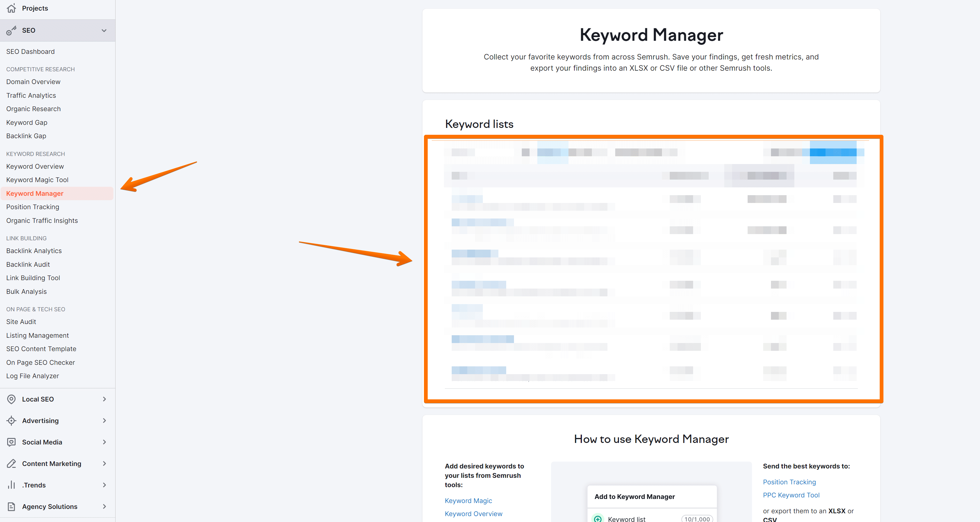
Task: Click the KEYWORD RESEARCH section label
Action: 36,154
